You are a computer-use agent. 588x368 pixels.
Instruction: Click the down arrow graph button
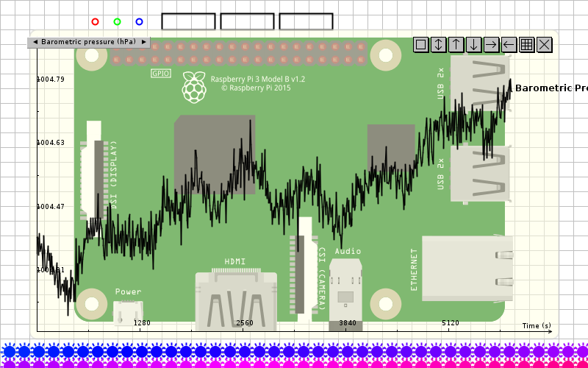(x=473, y=45)
